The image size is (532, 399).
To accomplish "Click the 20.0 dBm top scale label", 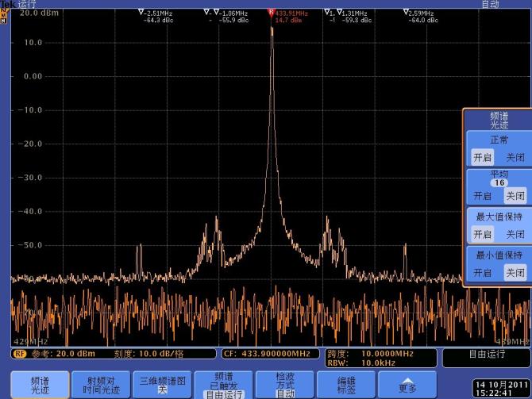I will coord(39,13).
